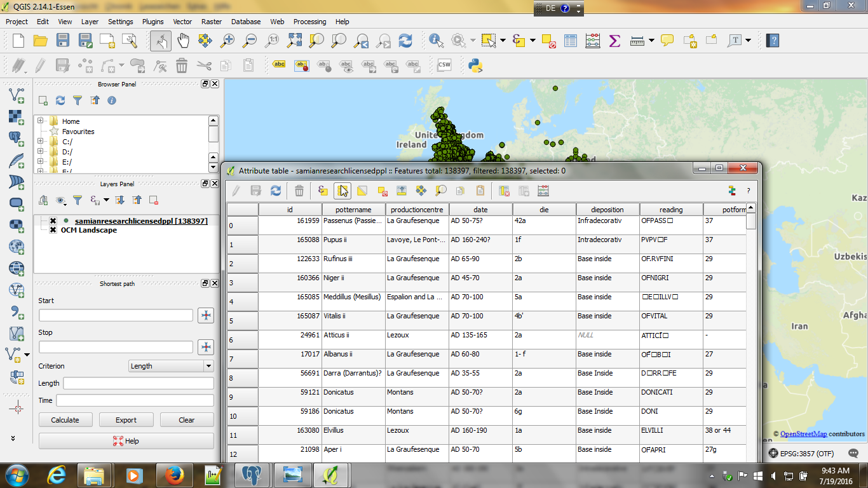
Task: Click the Calculate button
Action: click(65, 420)
